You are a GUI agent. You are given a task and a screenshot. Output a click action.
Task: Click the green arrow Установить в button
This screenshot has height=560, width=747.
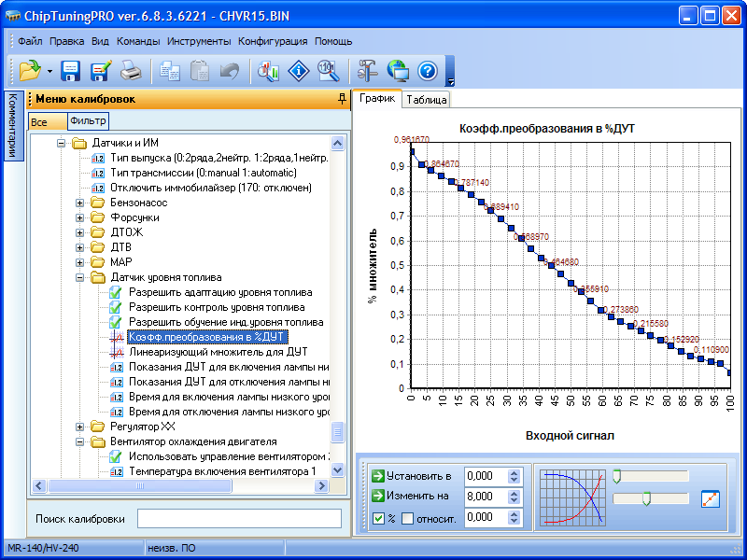click(x=378, y=476)
